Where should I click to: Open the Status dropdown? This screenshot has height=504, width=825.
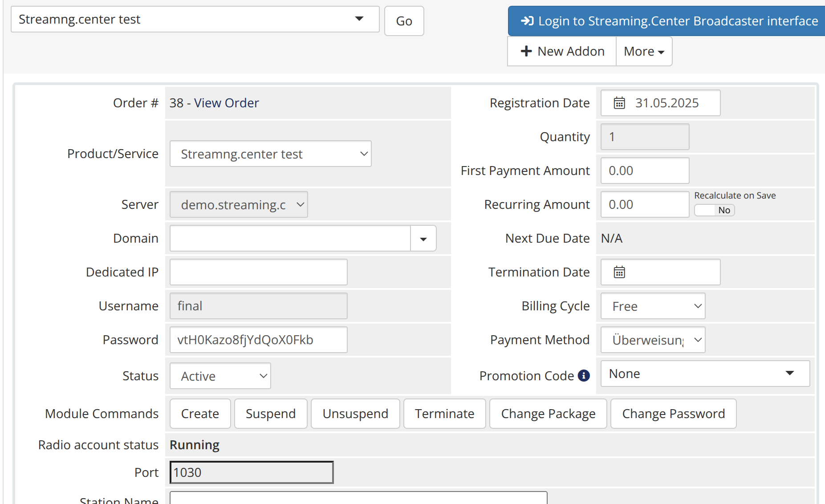pyautogui.click(x=220, y=376)
